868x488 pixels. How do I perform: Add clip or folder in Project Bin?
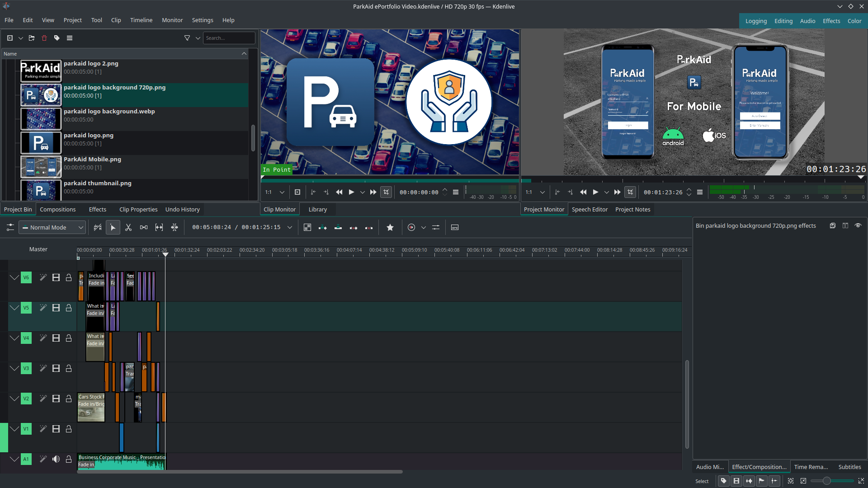(x=10, y=38)
